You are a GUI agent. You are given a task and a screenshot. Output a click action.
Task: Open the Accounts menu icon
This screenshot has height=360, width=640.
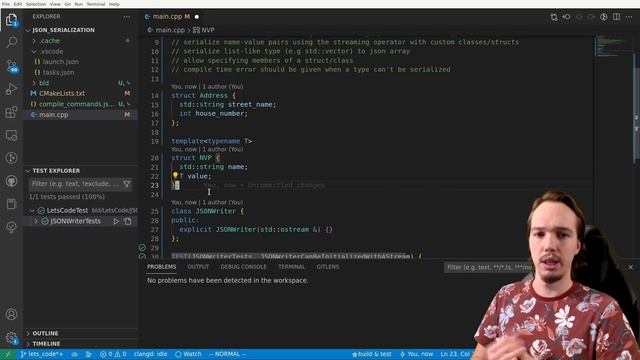coord(11,314)
